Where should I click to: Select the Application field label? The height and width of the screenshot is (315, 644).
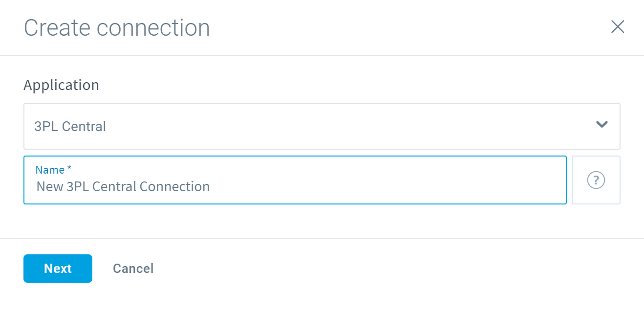click(61, 85)
